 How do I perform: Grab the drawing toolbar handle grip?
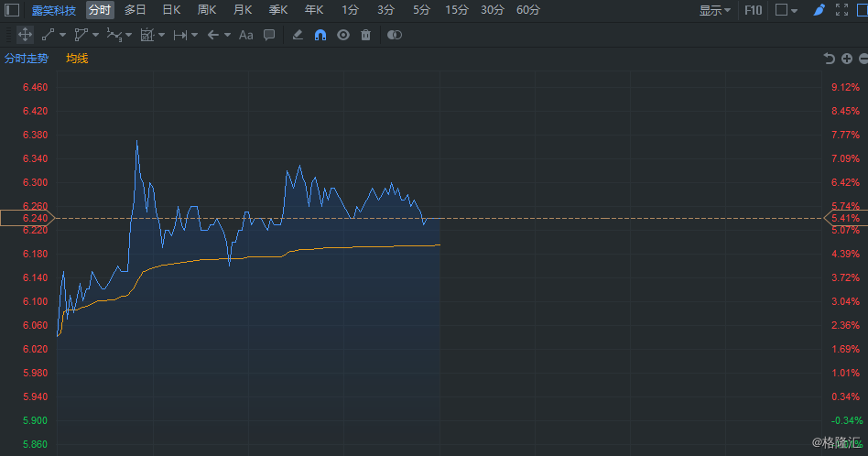coord(8,35)
